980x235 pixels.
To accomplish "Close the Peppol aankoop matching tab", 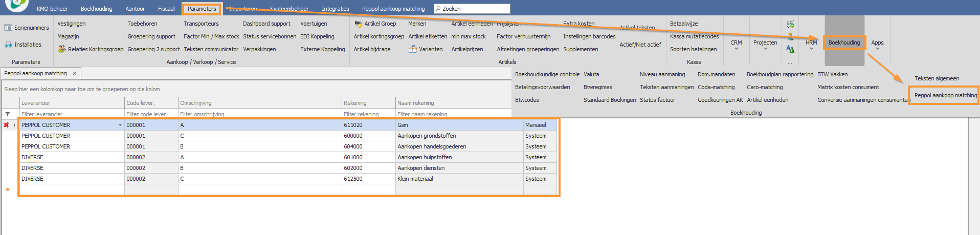I will pyautogui.click(x=75, y=73).
